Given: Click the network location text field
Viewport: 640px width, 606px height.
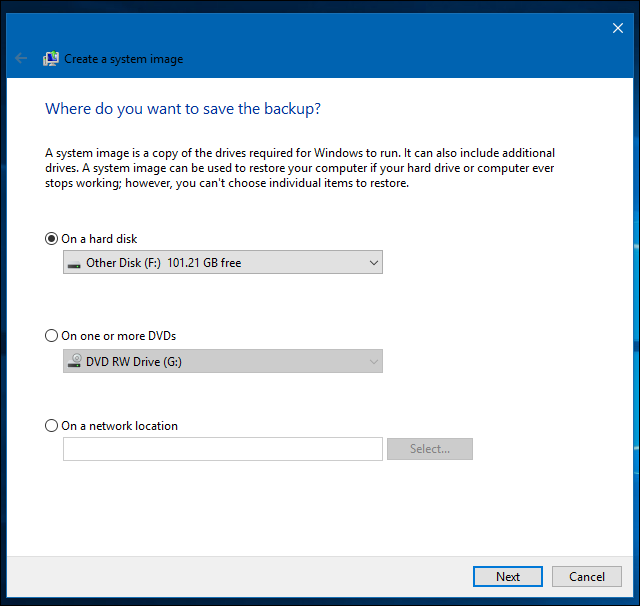Looking at the screenshot, I should (223, 449).
